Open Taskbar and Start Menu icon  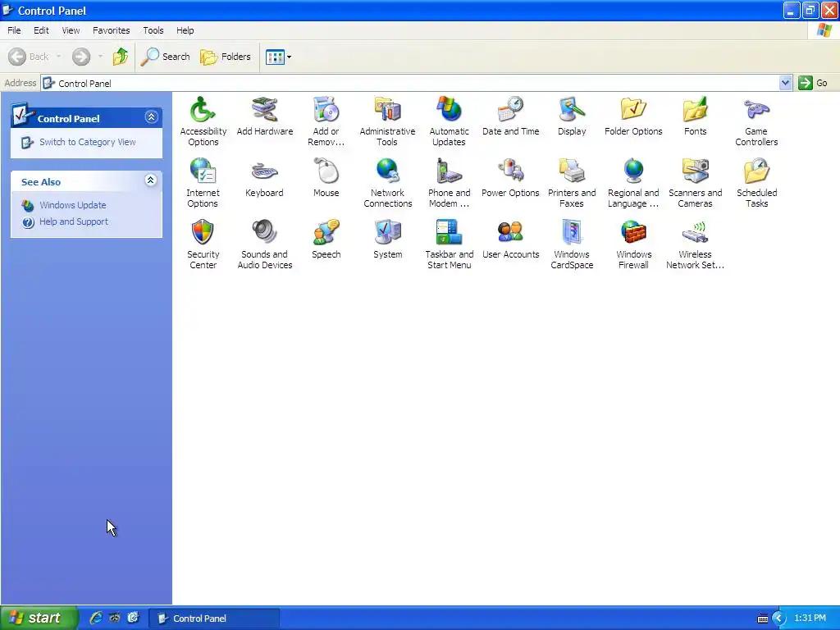tap(449, 233)
